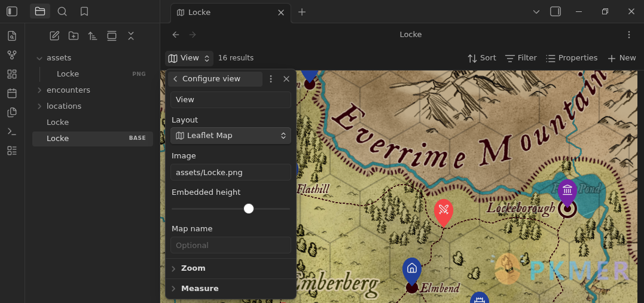Open graph view from ribbon
644x303 pixels.
click(x=12, y=55)
